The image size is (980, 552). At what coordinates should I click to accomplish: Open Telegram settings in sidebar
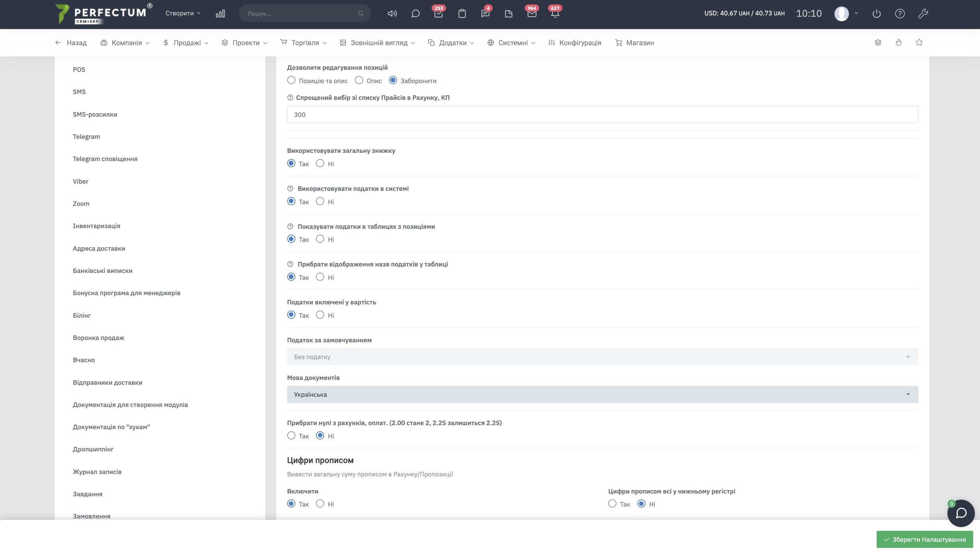(x=86, y=136)
